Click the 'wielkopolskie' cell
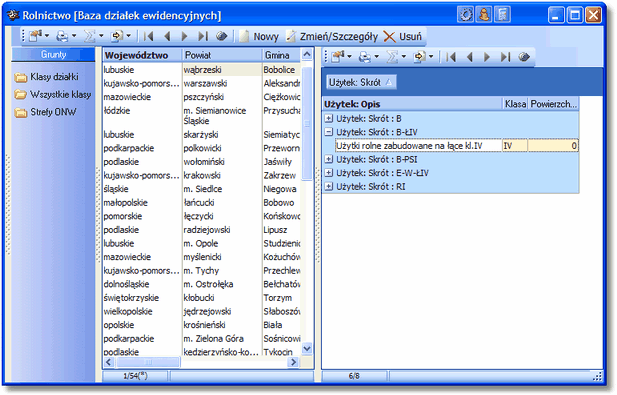This screenshot has height=395, width=617. click(x=142, y=312)
